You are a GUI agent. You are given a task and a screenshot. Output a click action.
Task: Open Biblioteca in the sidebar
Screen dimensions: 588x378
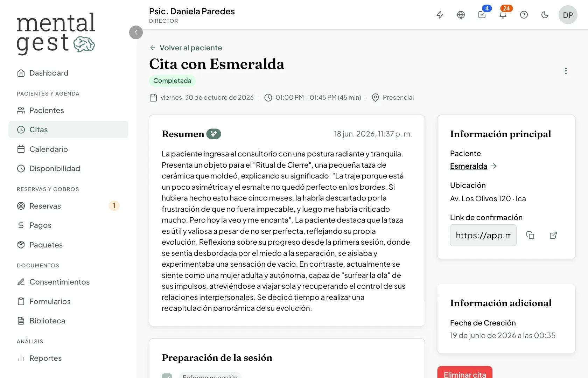point(68,321)
